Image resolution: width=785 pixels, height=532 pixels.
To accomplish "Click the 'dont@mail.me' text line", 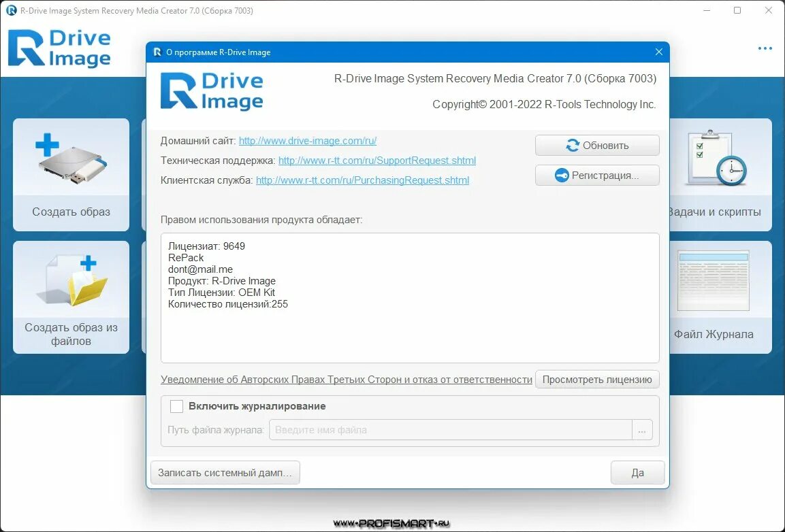I will click(x=200, y=269).
